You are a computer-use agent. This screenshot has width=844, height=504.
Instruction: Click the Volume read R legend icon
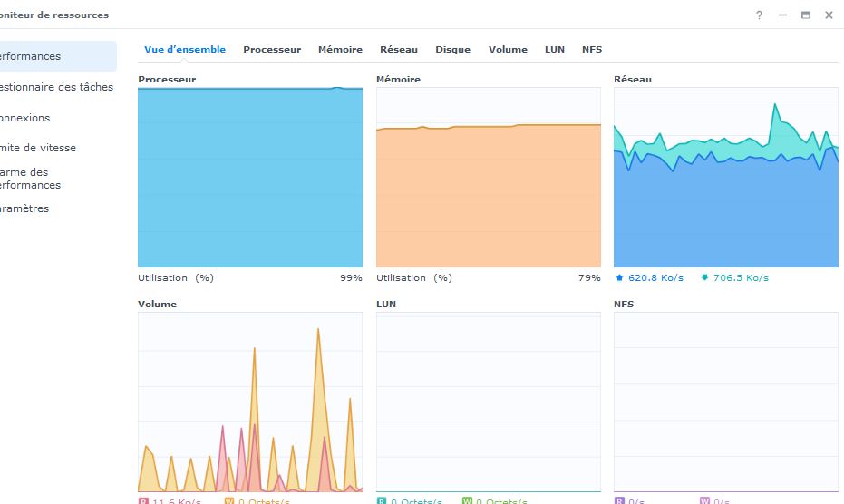pyautogui.click(x=143, y=500)
